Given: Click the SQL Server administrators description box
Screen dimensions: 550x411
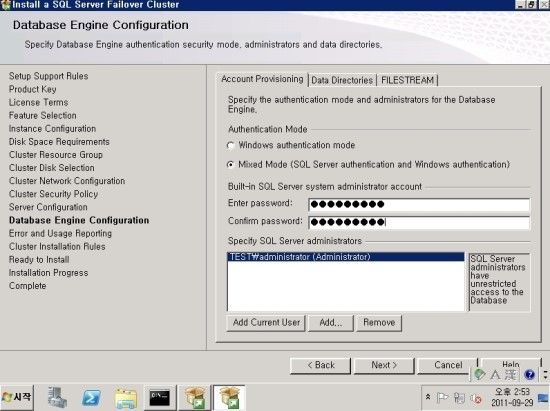Looking at the screenshot, I should pos(499,282).
